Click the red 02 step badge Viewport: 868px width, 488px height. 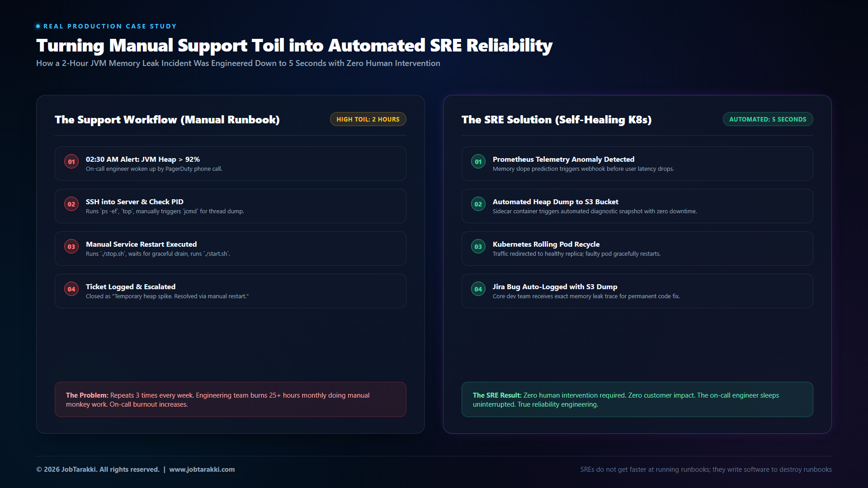pos(71,204)
